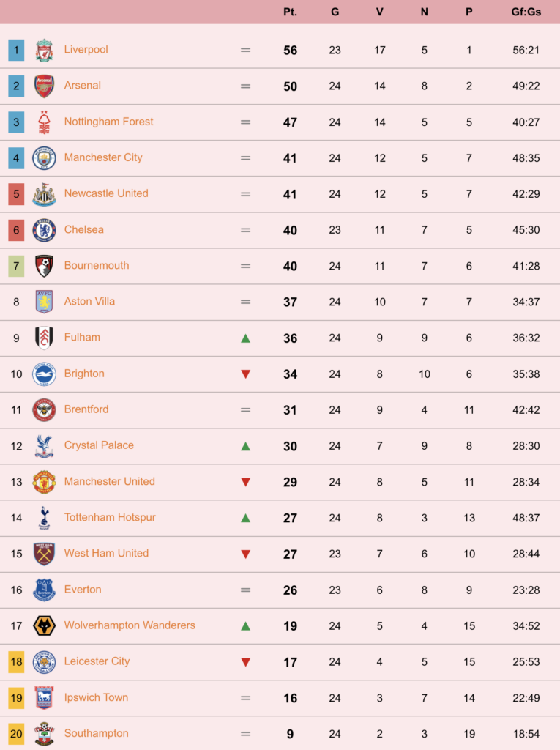Click the Manchester City badge

pos(44,158)
